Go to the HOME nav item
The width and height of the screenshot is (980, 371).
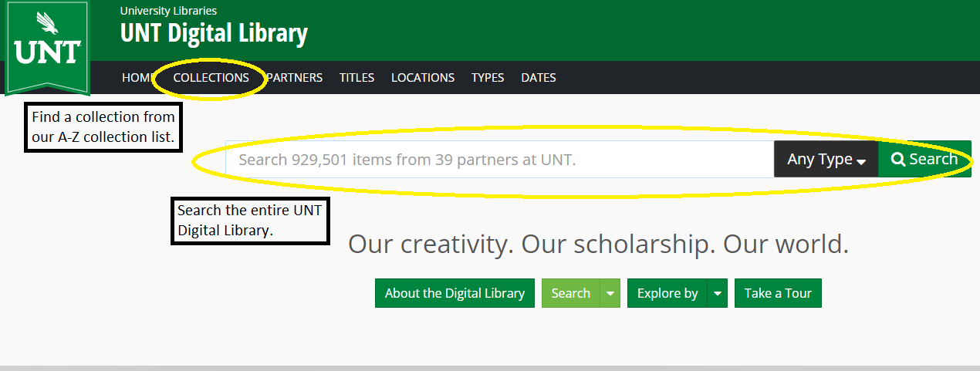coord(137,78)
